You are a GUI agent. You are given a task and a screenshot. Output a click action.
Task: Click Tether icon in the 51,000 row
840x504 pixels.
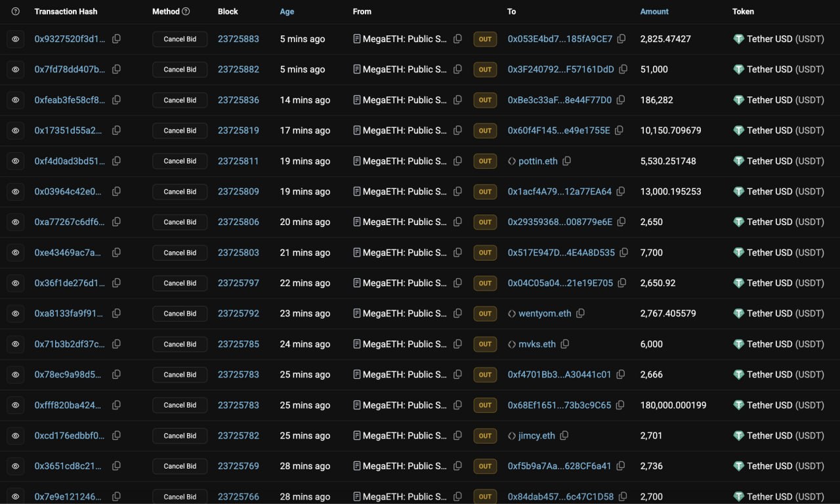click(x=738, y=70)
